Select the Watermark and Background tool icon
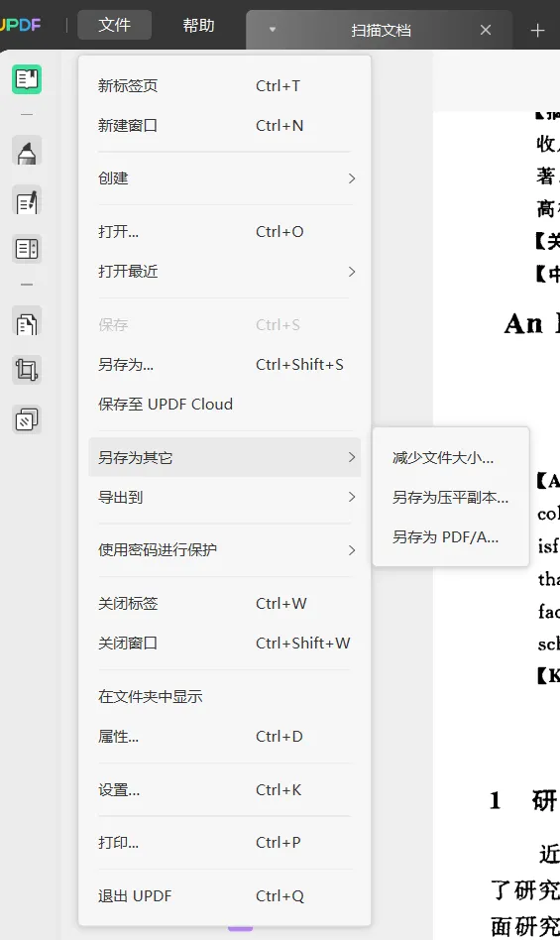Image resolution: width=560 pixels, height=940 pixels. (27, 419)
